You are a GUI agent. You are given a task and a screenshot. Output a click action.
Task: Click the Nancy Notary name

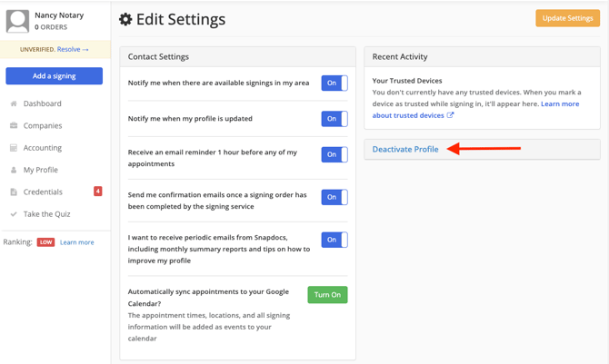coord(59,15)
